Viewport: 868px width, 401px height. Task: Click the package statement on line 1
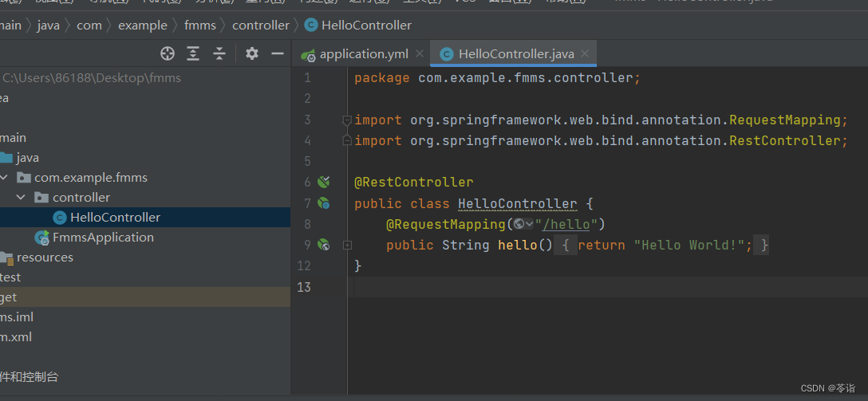coord(497,78)
